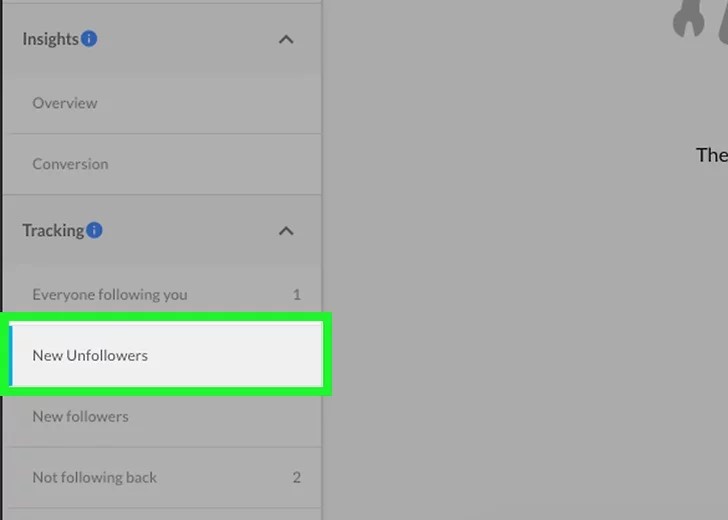Click the blue active bar on New Unfollowers
This screenshot has height=520, width=728.
coord(11,355)
